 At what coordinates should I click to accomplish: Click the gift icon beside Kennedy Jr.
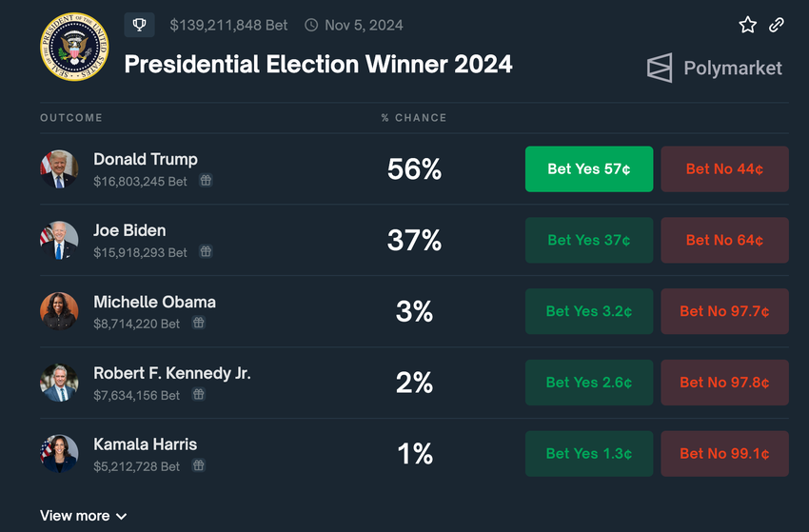point(198,395)
